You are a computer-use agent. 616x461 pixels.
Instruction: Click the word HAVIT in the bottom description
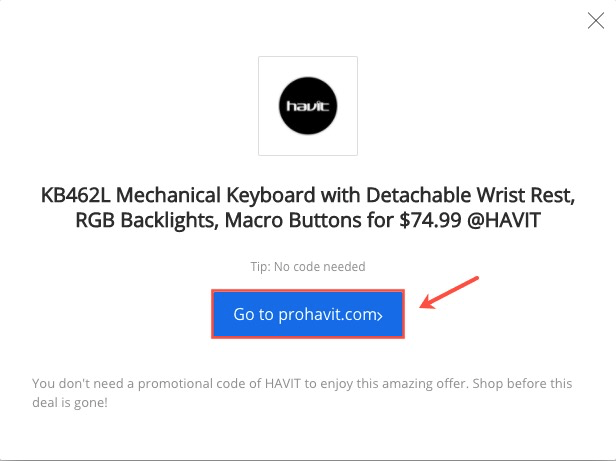283,383
